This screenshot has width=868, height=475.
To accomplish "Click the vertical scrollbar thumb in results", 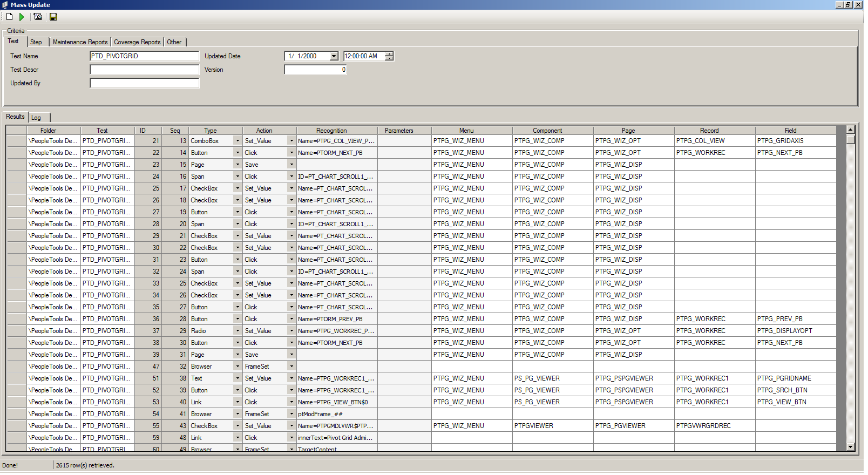I will pyautogui.click(x=851, y=139).
